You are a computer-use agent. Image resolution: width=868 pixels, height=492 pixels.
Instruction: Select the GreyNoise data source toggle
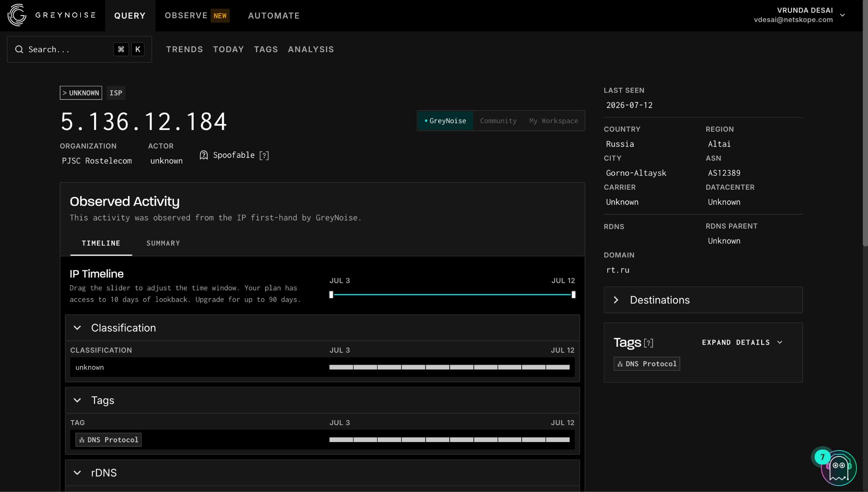click(x=445, y=121)
